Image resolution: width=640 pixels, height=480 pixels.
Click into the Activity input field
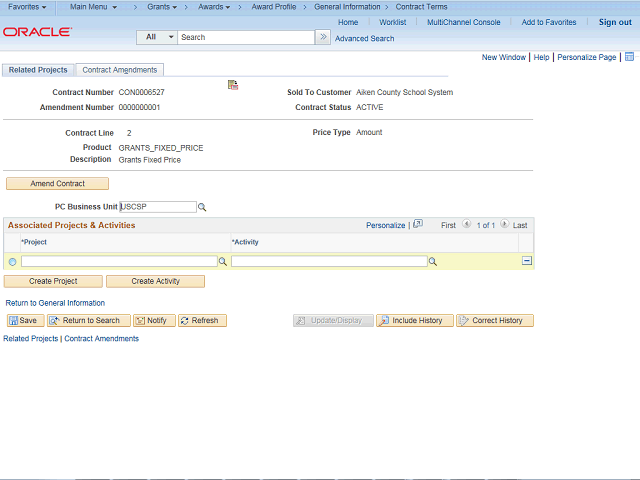pyautogui.click(x=329, y=261)
